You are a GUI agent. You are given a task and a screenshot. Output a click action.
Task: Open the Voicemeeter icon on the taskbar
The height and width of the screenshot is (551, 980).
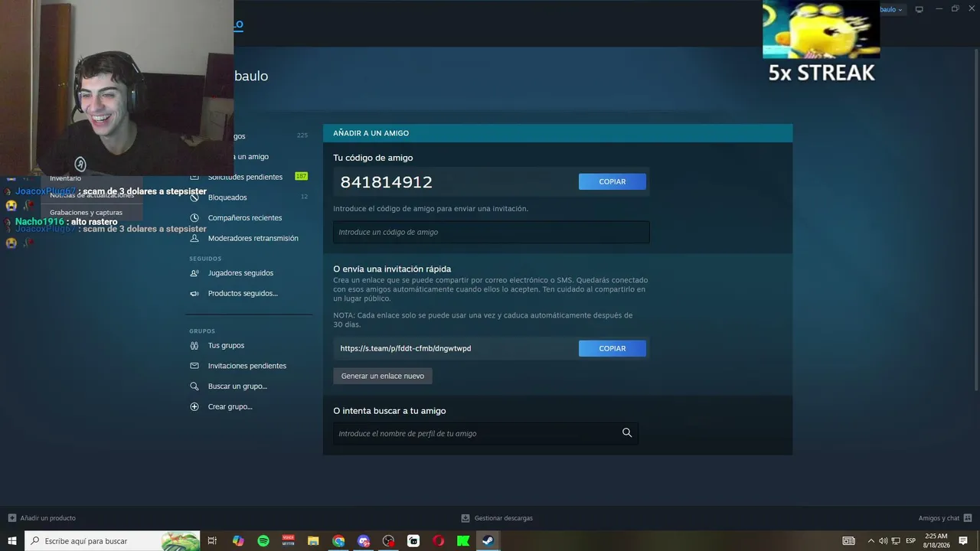pyautogui.click(x=289, y=541)
